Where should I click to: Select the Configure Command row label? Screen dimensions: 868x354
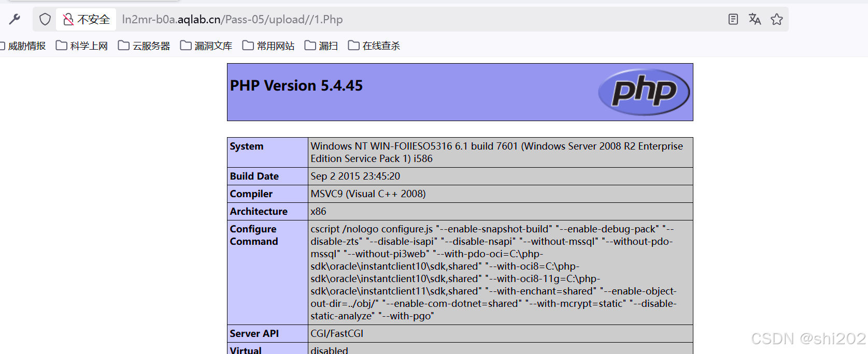tap(254, 235)
